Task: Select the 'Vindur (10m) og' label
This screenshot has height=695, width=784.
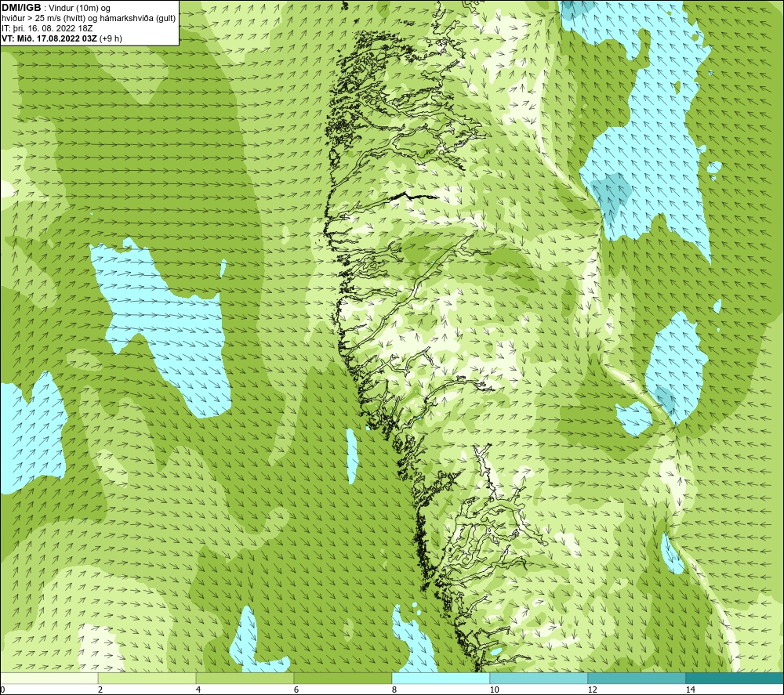Action: 79,9
